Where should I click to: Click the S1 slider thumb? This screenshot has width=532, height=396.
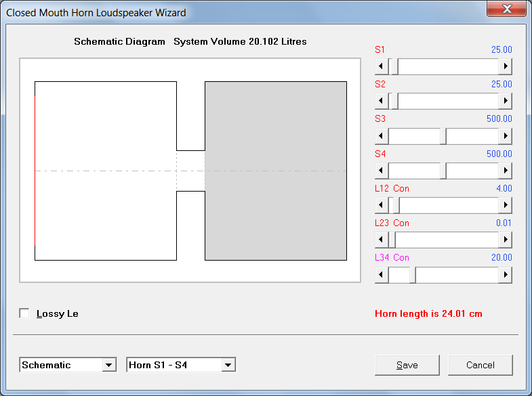[394, 66]
